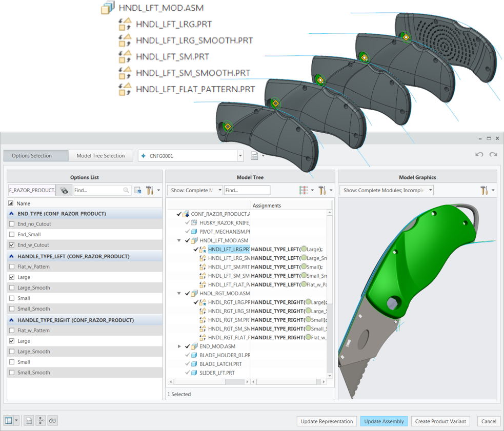Image resolution: width=504 pixels, height=431 pixels.
Task: Uncheck the End_w_Cutout option
Action: click(x=11, y=244)
